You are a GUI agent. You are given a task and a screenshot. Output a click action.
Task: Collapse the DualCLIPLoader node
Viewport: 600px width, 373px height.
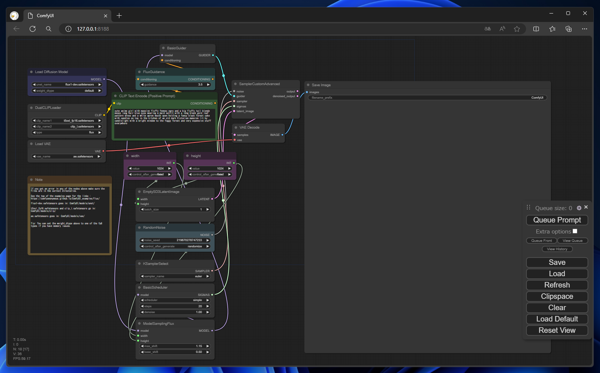pos(31,108)
